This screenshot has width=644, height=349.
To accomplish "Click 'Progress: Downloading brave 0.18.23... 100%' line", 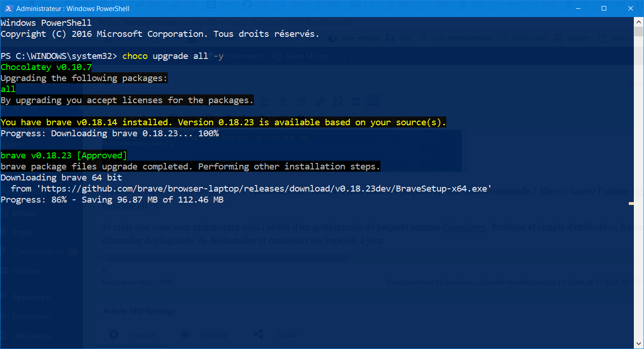I will [x=110, y=134].
